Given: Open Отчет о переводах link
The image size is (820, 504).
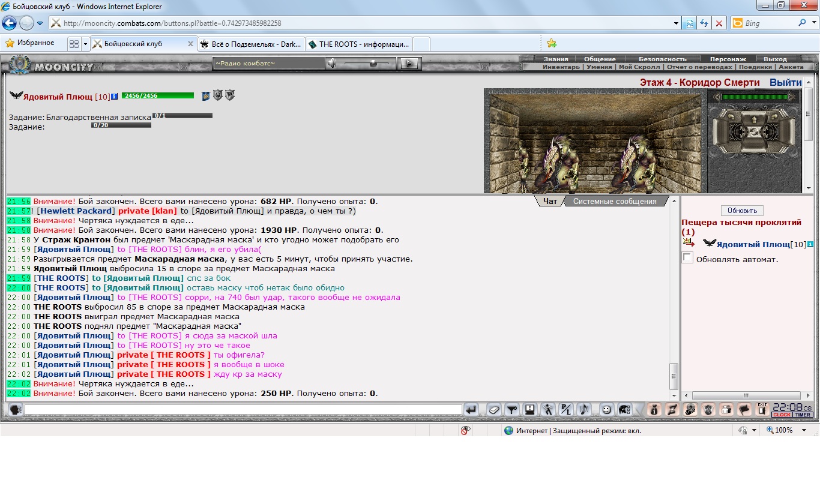Looking at the screenshot, I should pos(700,67).
